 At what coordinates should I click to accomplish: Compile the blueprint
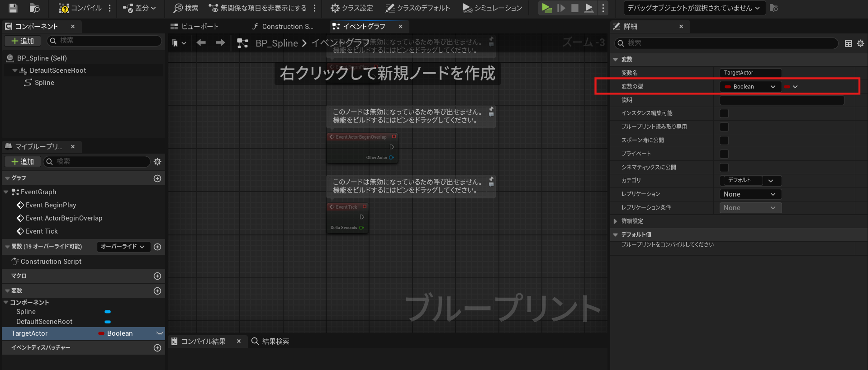click(81, 8)
